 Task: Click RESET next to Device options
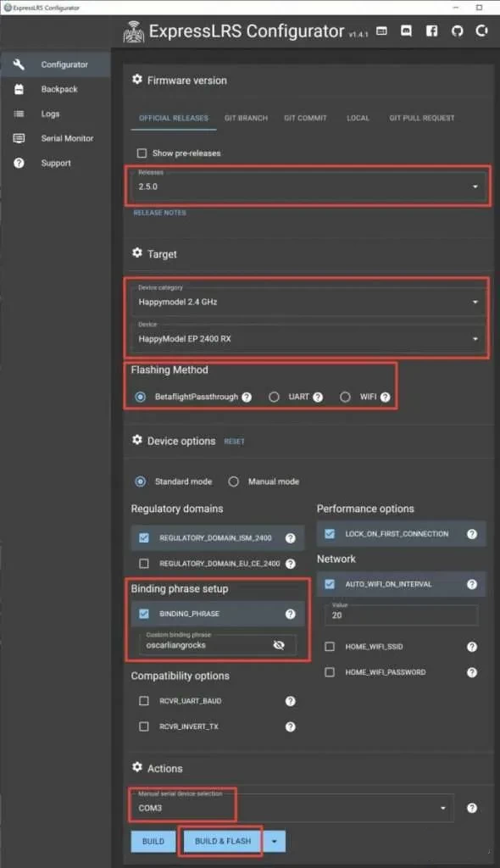click(234, 442)
